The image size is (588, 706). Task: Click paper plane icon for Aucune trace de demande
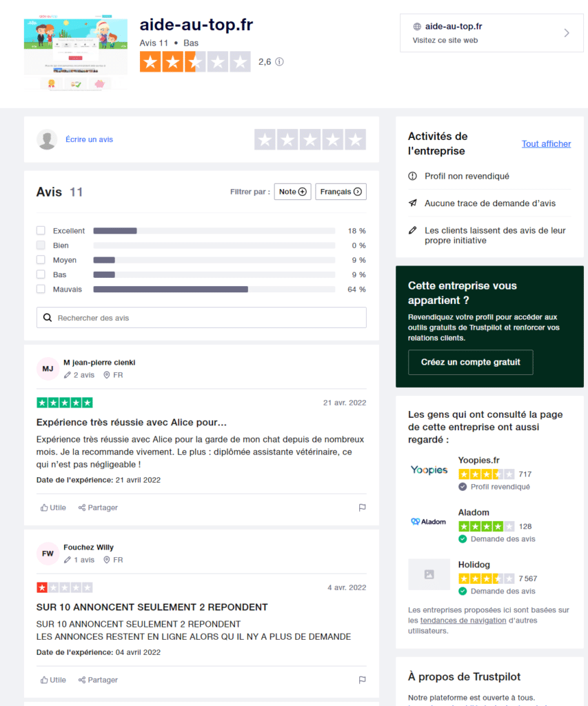click(x=412, y=203)
